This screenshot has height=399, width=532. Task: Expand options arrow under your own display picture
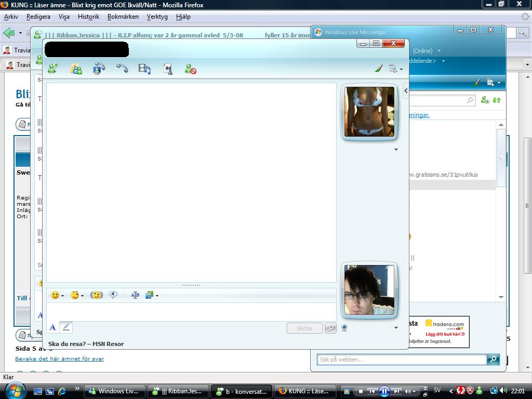[x=396, y=328]
